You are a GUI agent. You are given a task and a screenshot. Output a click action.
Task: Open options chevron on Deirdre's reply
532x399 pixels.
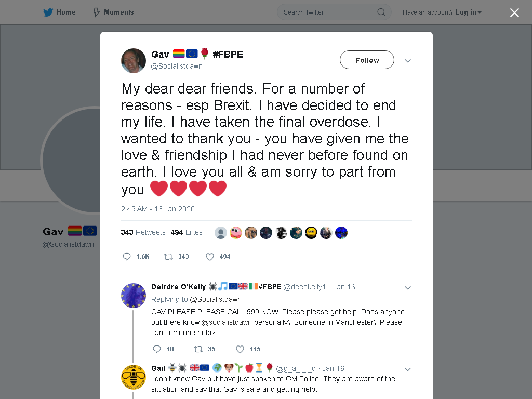408,288
